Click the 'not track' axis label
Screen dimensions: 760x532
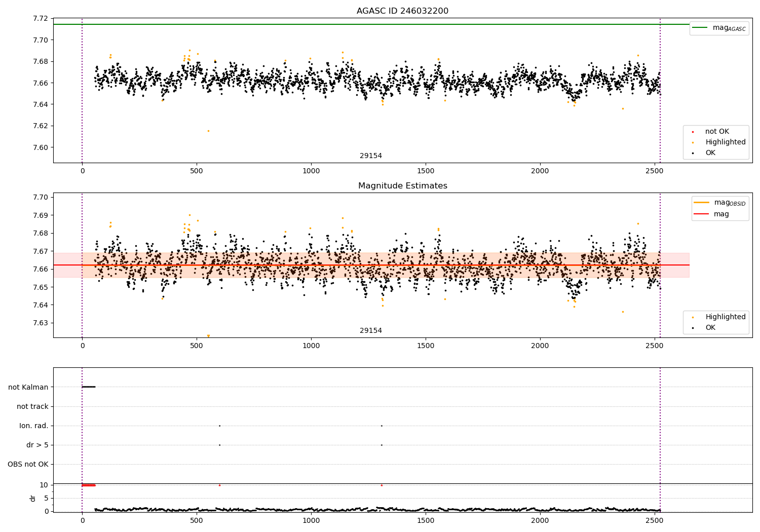(32, 406)
